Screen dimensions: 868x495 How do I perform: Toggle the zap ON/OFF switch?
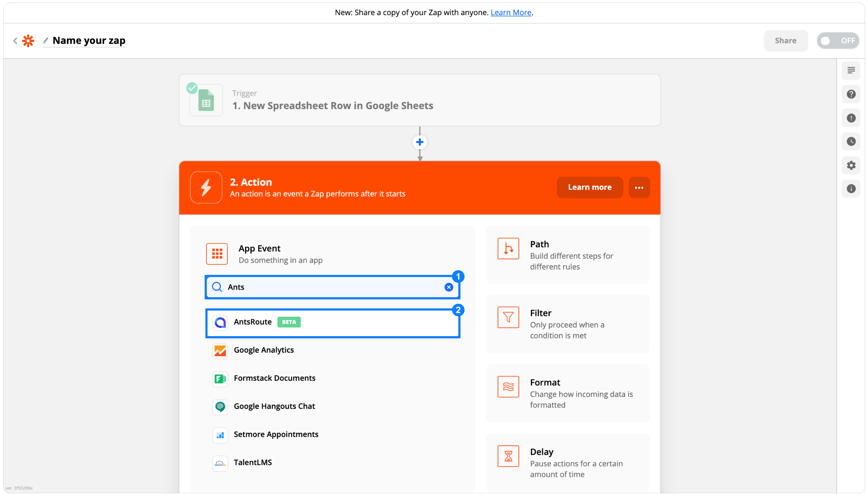pos(838,41)
